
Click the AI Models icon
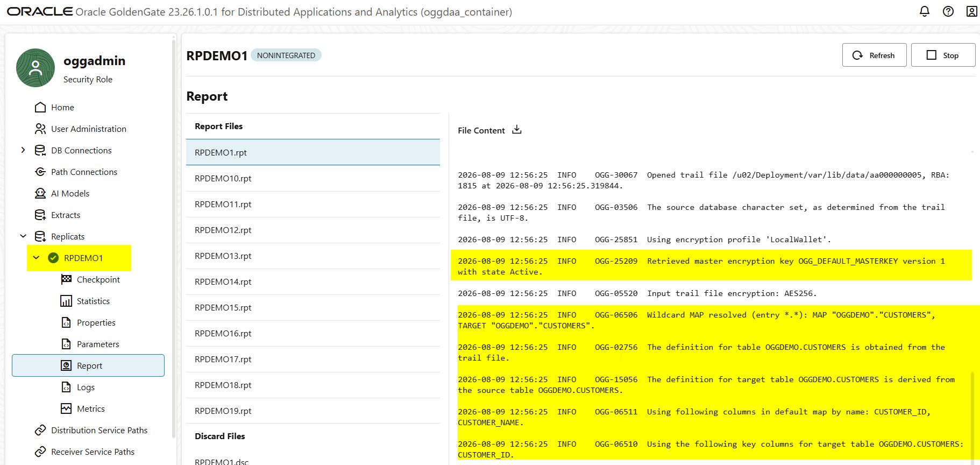(40, 193)
